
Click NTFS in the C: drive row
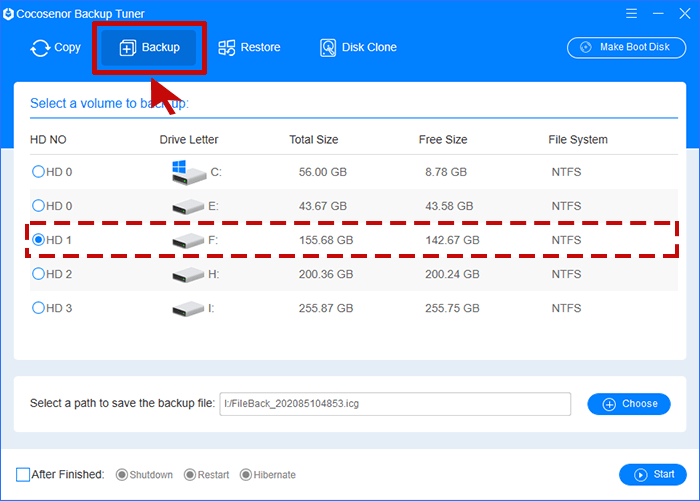[x=567, y=172]
